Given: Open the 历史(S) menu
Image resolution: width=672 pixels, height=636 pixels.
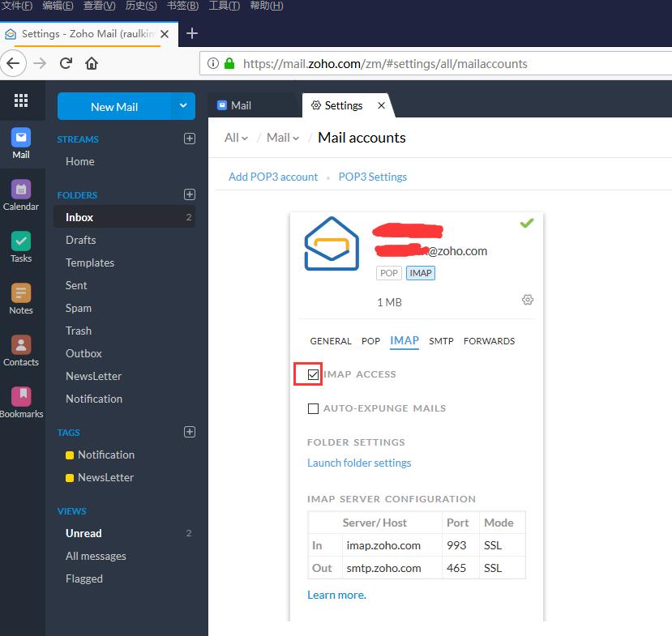Looking at the screenshot, I should tap(141, 6).
